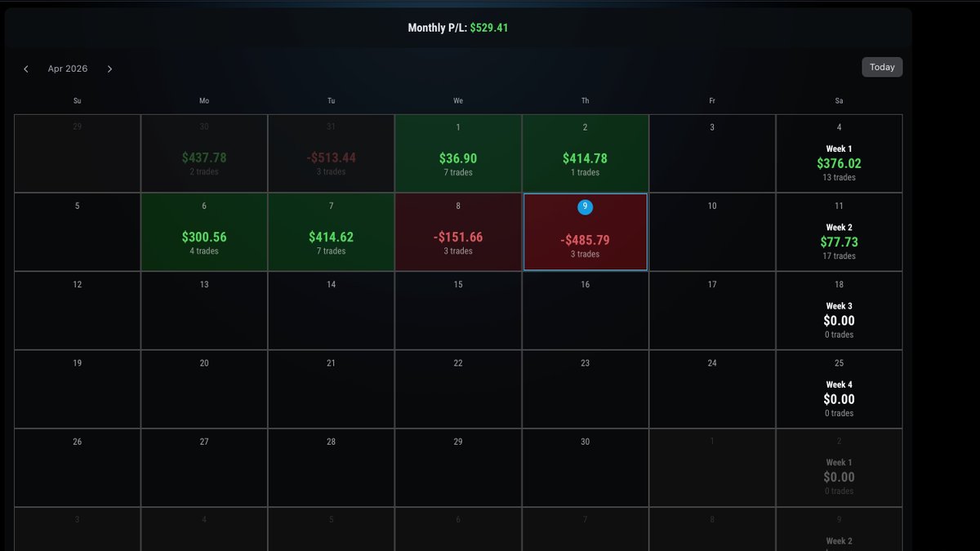
Task: Open the Week 4 summary cell
Action: 840,389
